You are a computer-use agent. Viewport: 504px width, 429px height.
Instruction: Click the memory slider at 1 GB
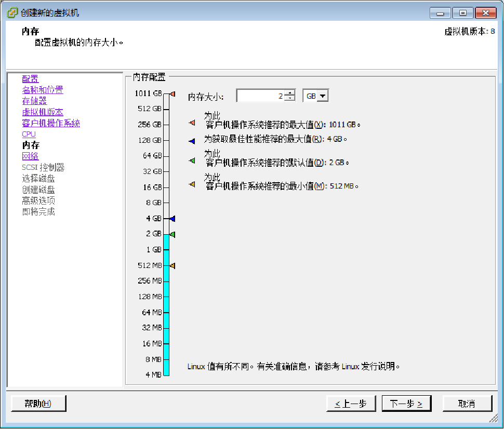tap(166, 250)
